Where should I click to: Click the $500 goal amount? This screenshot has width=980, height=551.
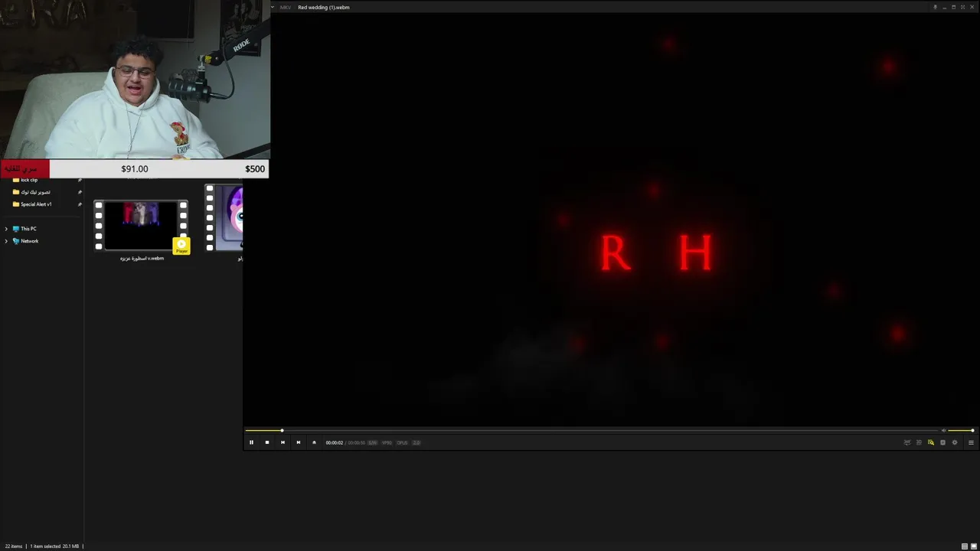pyautogui.click(x=255, y=169)
